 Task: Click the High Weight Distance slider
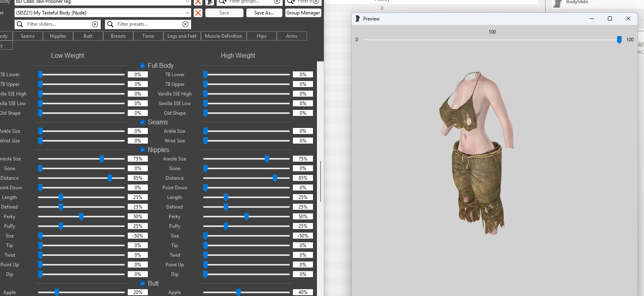[246, 178]
